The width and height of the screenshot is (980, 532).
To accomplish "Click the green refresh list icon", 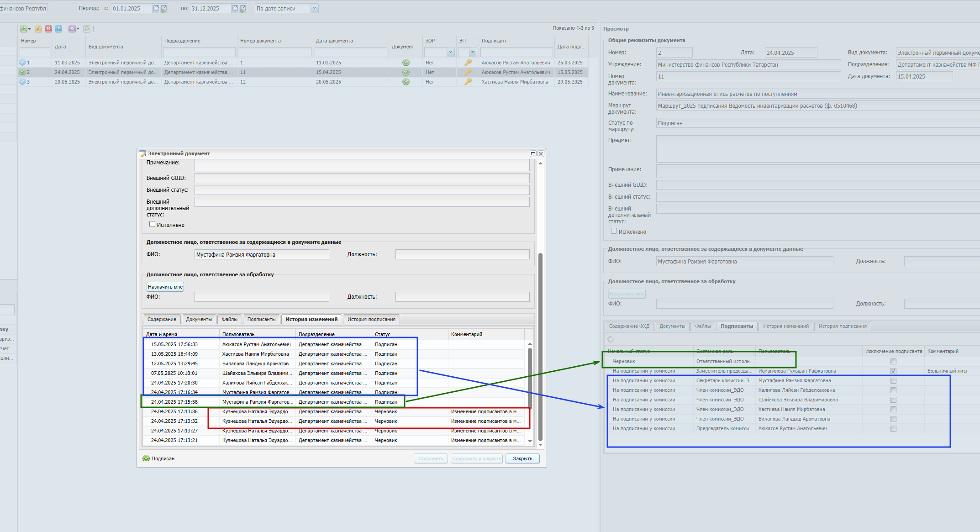I will [87, 29].
